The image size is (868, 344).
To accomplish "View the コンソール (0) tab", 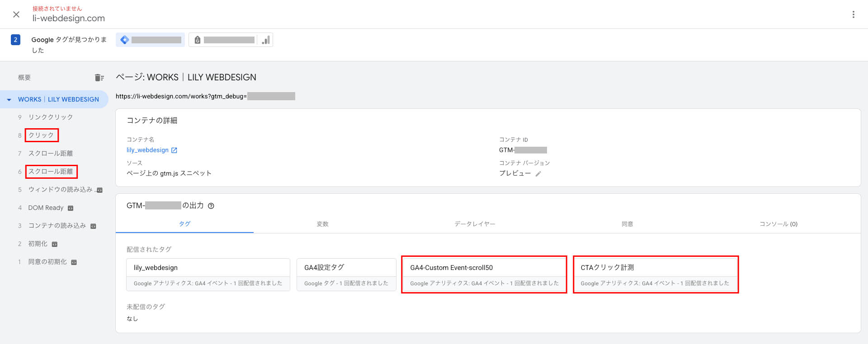I will click(x=778, y=224).
